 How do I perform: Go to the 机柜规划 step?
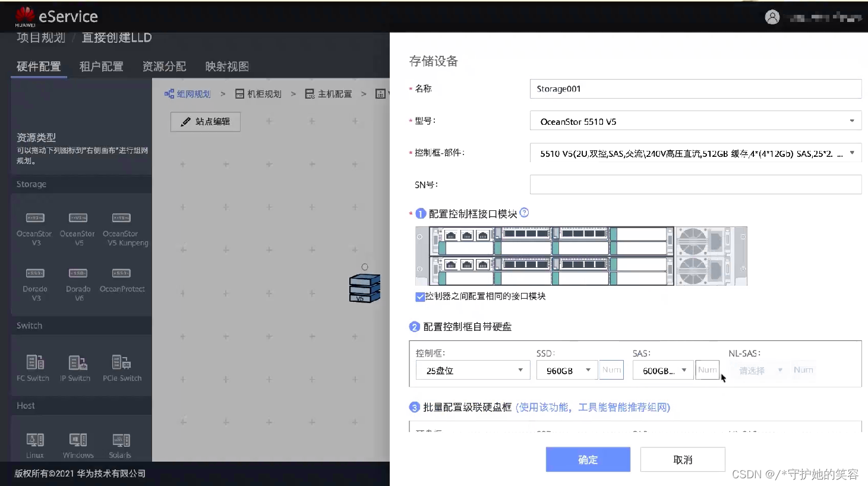pyautogui.click(x=258, y=94)
